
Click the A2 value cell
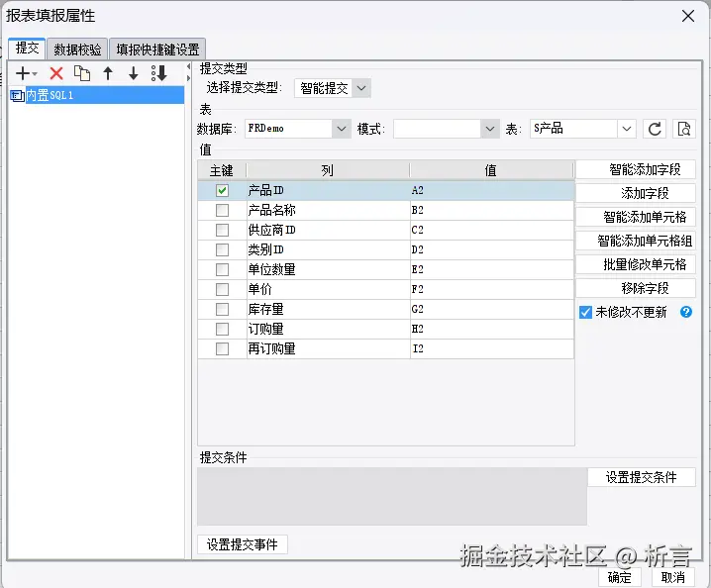click(x=492, y=190)
